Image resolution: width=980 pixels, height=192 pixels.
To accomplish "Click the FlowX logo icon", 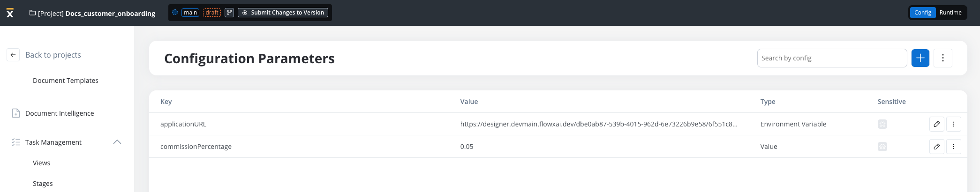I will (x=10, y=13).
